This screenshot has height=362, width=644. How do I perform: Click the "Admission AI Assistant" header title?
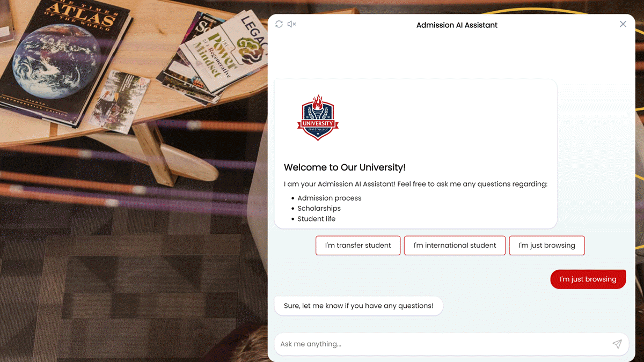pyautogui.click(x=457, y=25)
